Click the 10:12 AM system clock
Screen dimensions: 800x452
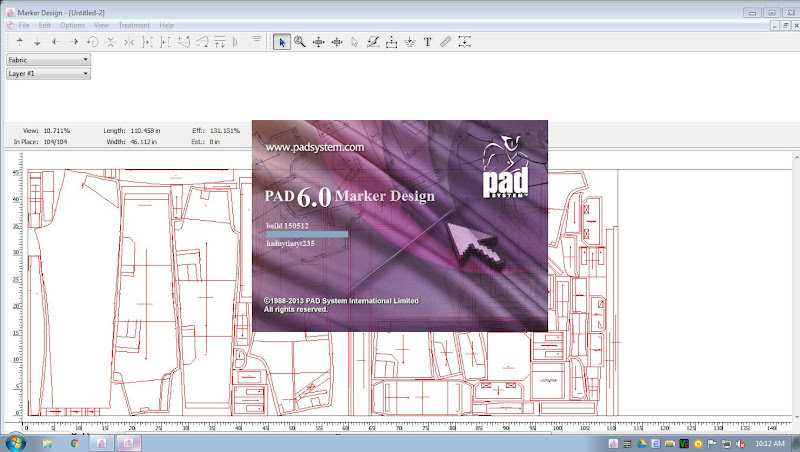(770, 443)
